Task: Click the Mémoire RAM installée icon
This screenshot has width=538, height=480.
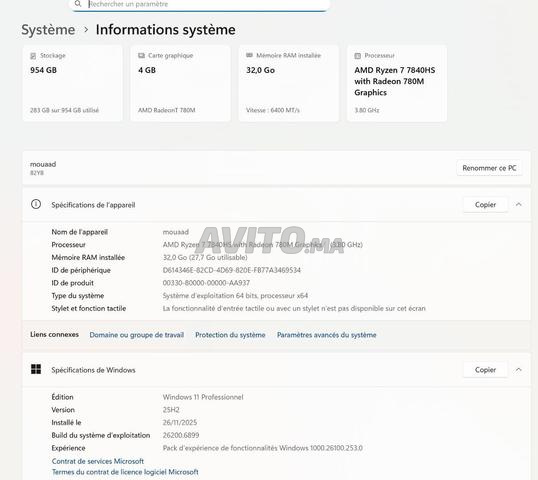Action: click(249, 55)
